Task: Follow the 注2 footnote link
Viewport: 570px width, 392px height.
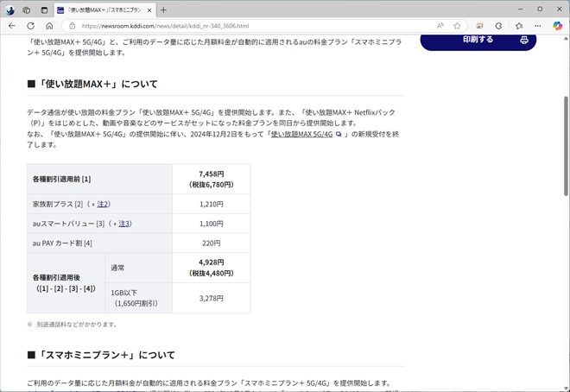Action: [x=102, y=204]
